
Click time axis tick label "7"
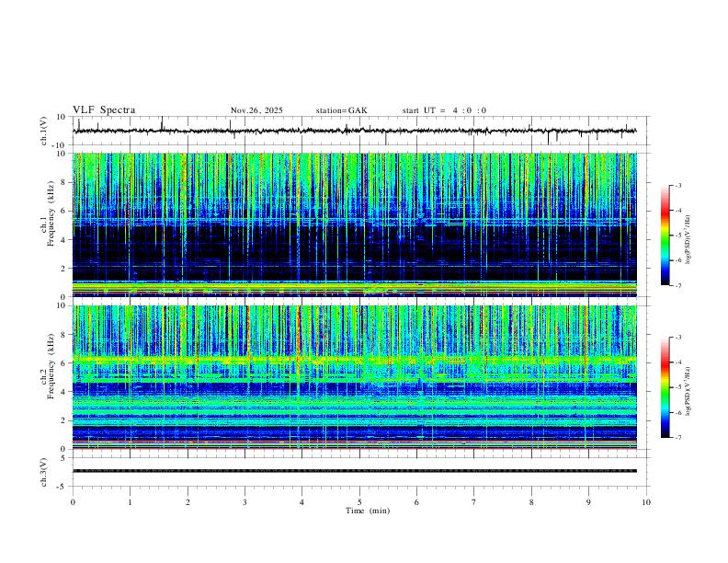[x=474, y=502]
